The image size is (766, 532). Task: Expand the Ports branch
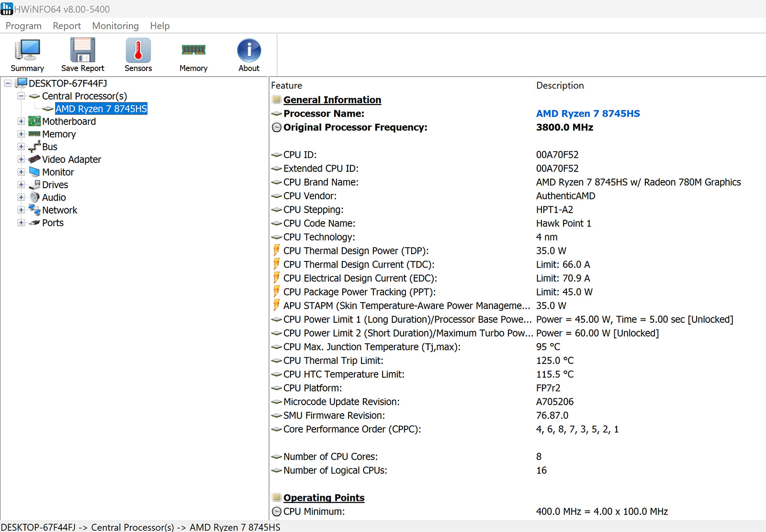(x=21, y=223)
